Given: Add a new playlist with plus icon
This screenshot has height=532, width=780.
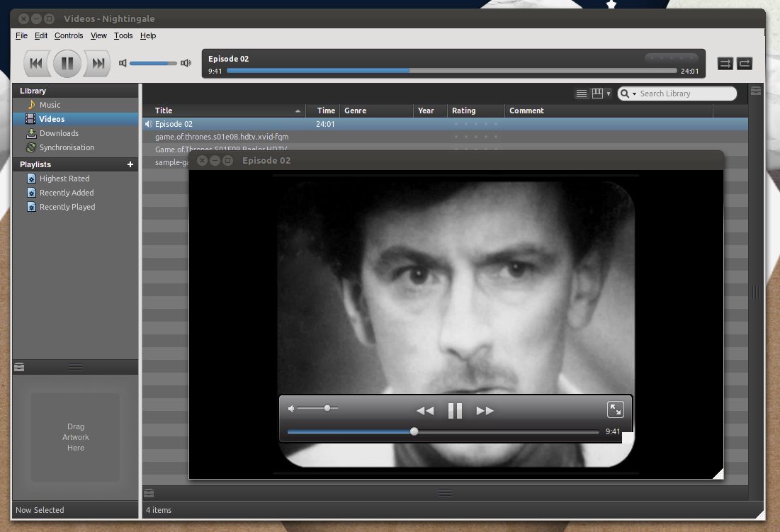Looking at the screenshot, I should (130, 164).
